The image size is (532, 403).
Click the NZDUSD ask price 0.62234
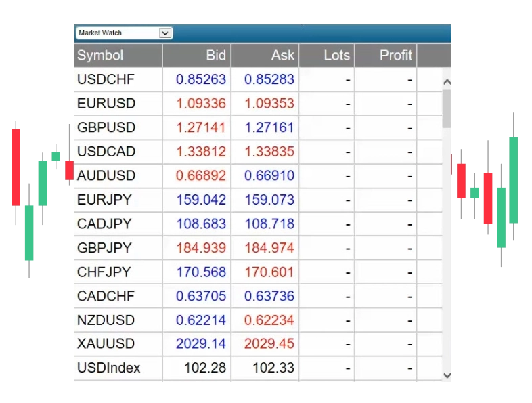(269, 320)
